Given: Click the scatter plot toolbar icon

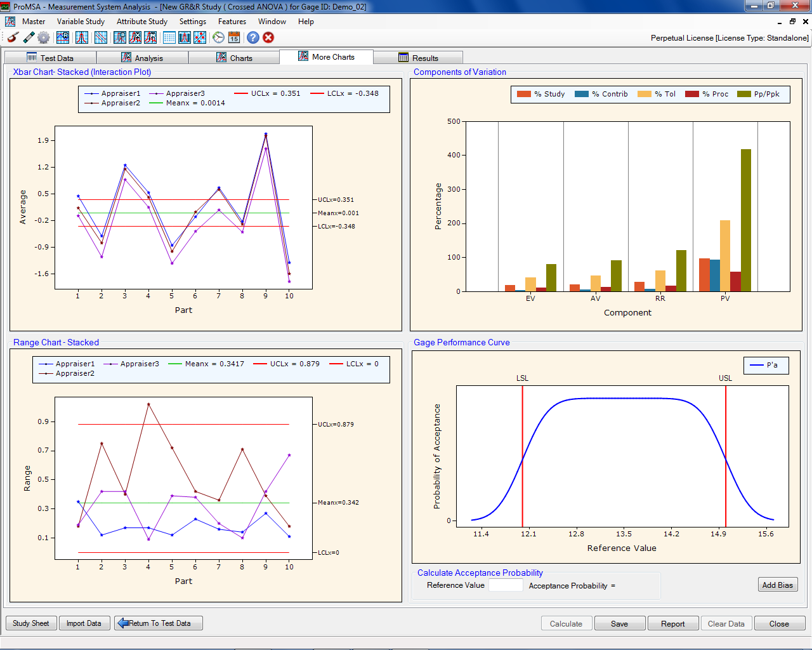Looking at the screenshot, I should [x=200, y=37].
